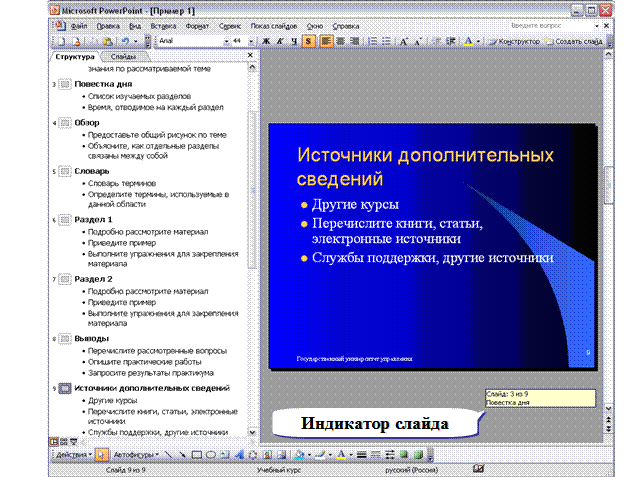Screen dimensions: 636x477
Task: Apply Drawing toolbar font color A
Action: pyautogui.click(x=341, y=455)
